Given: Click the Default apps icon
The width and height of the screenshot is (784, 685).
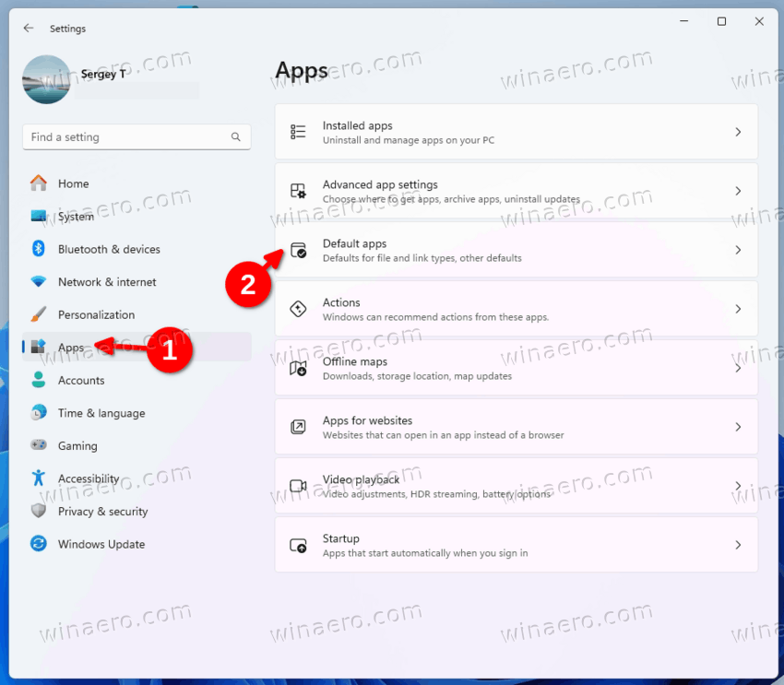Looking at the screenshot, I should point(298,250).
